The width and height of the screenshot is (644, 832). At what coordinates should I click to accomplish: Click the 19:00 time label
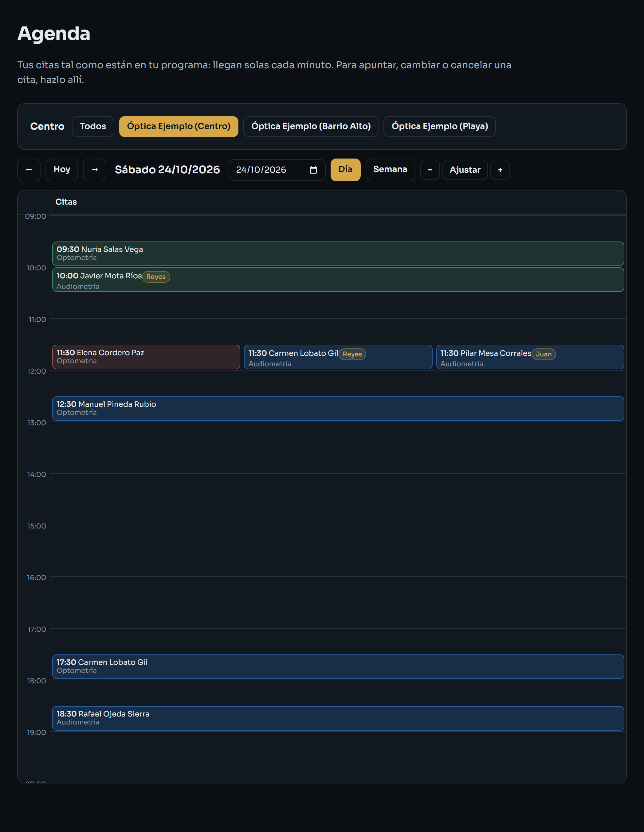point(36,732)
